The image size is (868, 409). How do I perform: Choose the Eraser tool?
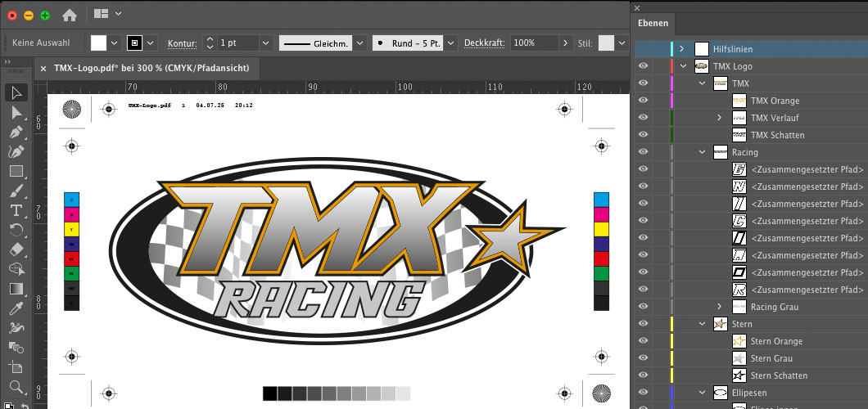[16, 249]
